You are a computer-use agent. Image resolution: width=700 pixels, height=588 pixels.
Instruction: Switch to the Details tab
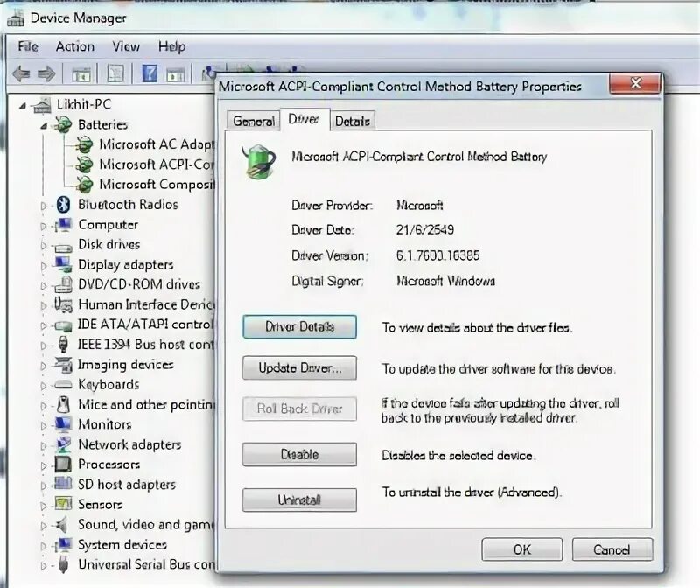click(353, 121)
